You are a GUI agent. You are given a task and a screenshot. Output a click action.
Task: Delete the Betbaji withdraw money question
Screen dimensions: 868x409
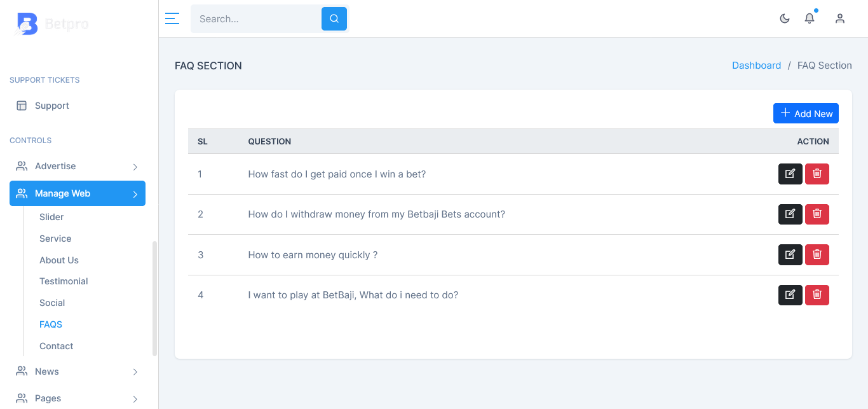click(817, 214)
